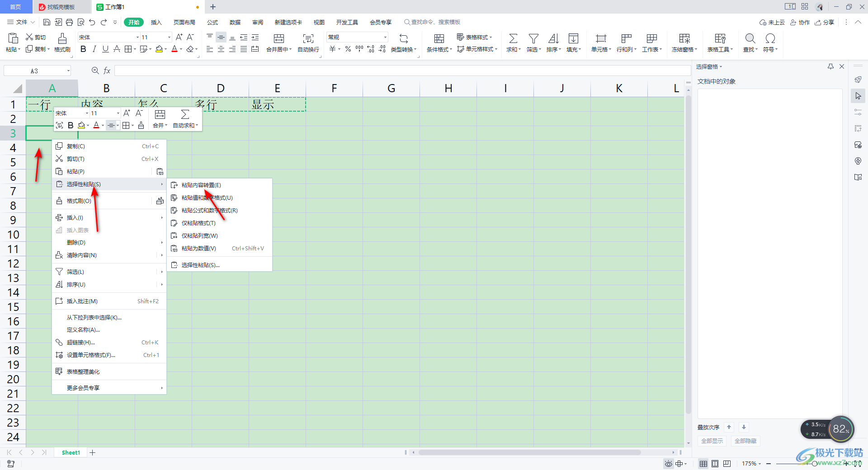Click the Sheet1 tab
Image resolution: width=868 pixels, height=470 pixels.
[71, 452]
